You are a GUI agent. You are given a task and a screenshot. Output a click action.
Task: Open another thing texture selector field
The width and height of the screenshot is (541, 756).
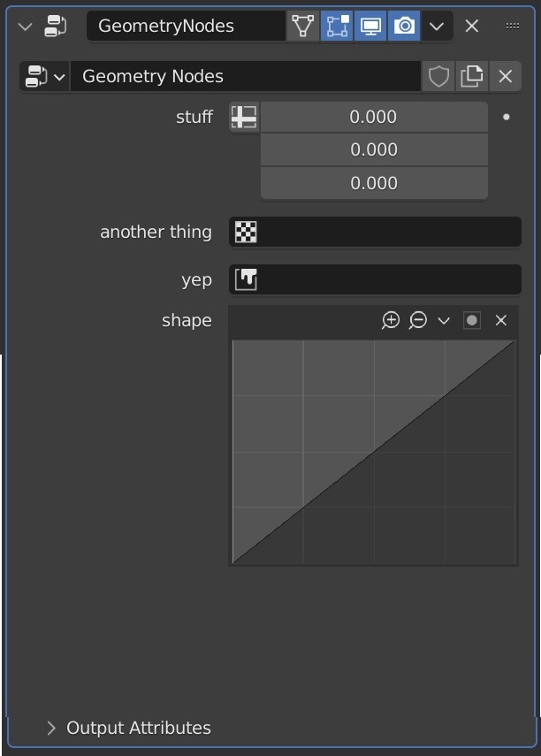[x=375, y=232]
